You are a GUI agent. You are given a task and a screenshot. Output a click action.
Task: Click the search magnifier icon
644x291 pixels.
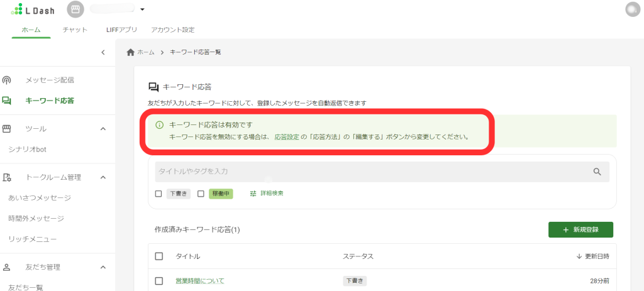coord(597,172)
